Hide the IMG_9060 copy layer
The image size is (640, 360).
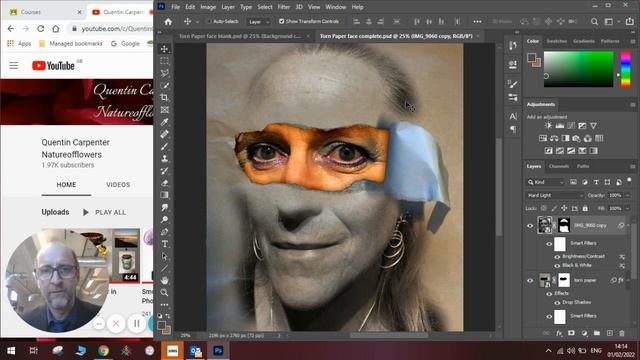point(530,226)
